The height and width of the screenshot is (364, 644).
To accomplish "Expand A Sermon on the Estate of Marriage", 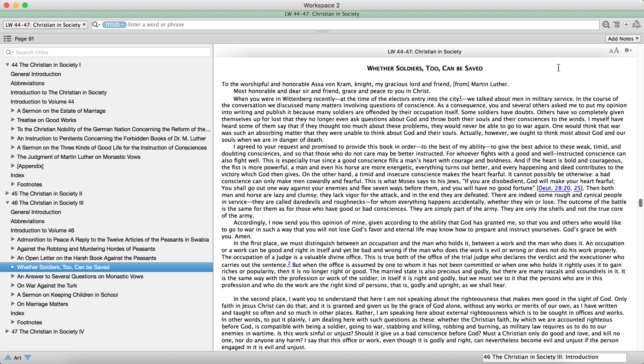I will pyautogui.click(x=13, y=111).
